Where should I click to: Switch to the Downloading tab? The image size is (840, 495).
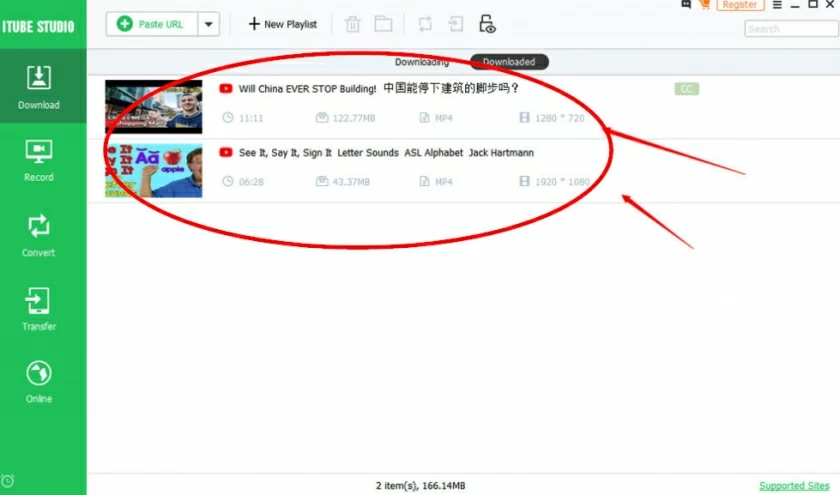pos(422,62)
